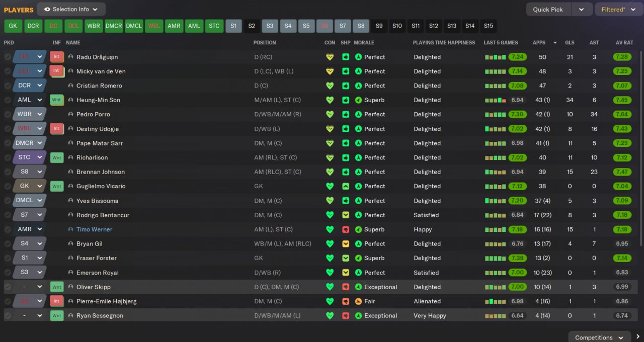Click Højbjerg's Alienated playing time status
644x342 pixels.
[x=427, y=301]
